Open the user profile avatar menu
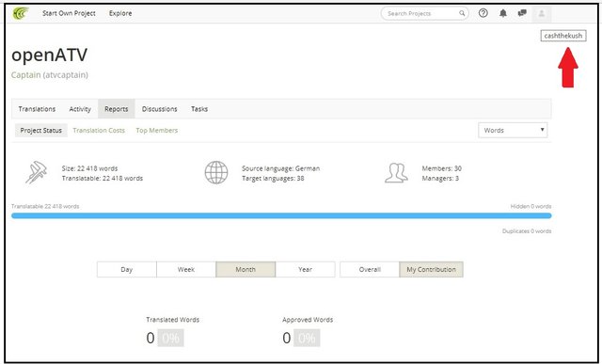 coord(542,14)
